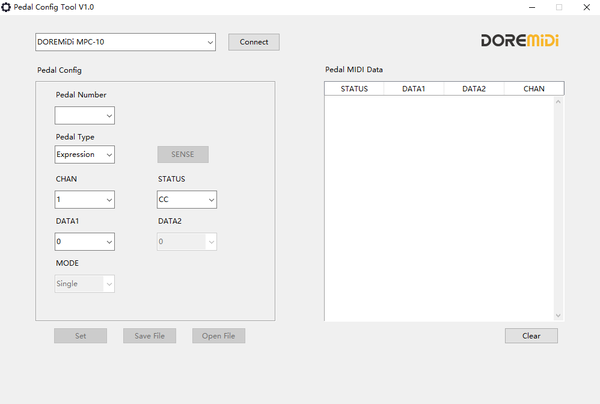The width and height of the screenshot is (600, 404).
Task: Click the STATUS column header
Action: pos(354,89)
